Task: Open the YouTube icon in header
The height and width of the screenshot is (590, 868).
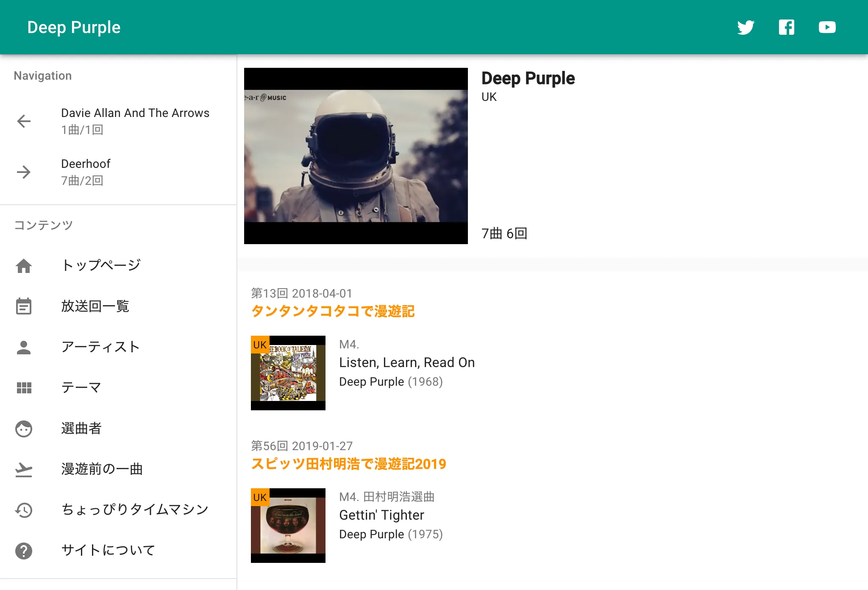Action: coord(827,28)
